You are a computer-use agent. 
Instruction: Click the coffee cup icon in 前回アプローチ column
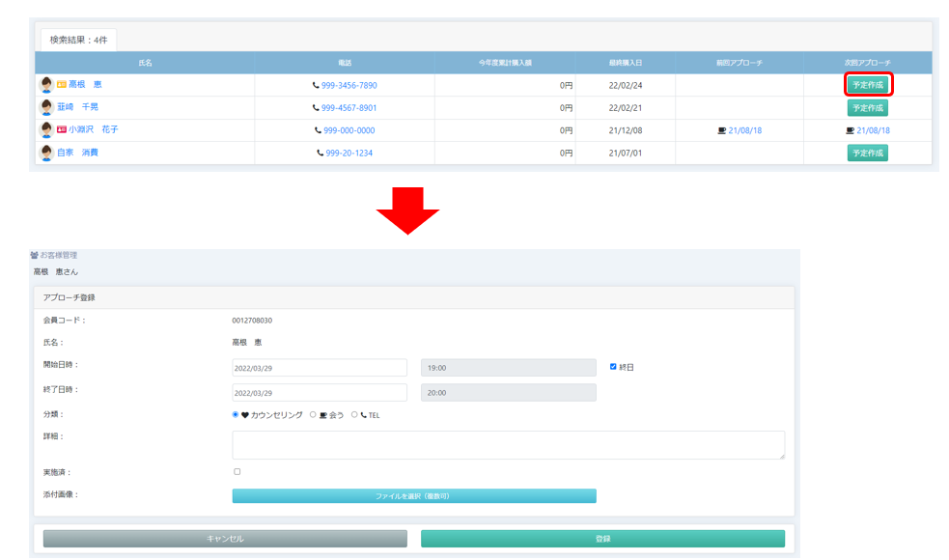tap(722, 130)
